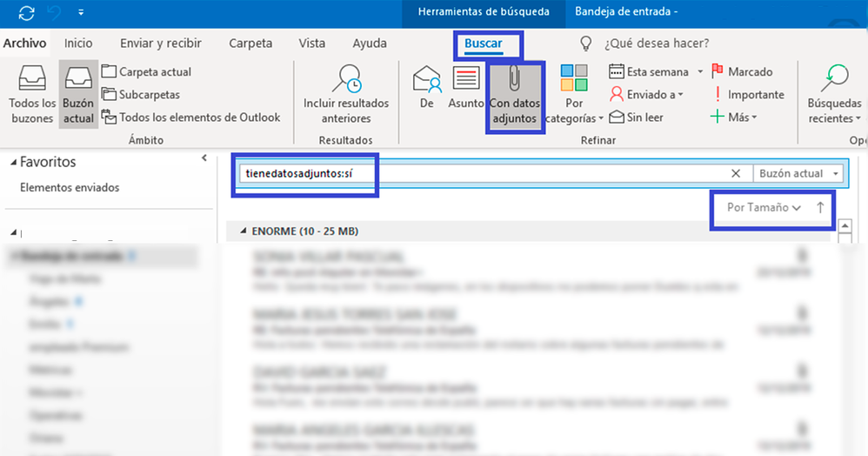The width and height of the screenshot is (868, 456).
Task: Collapse the folder pane with the chevron
Action: click(x=204, y=158)
